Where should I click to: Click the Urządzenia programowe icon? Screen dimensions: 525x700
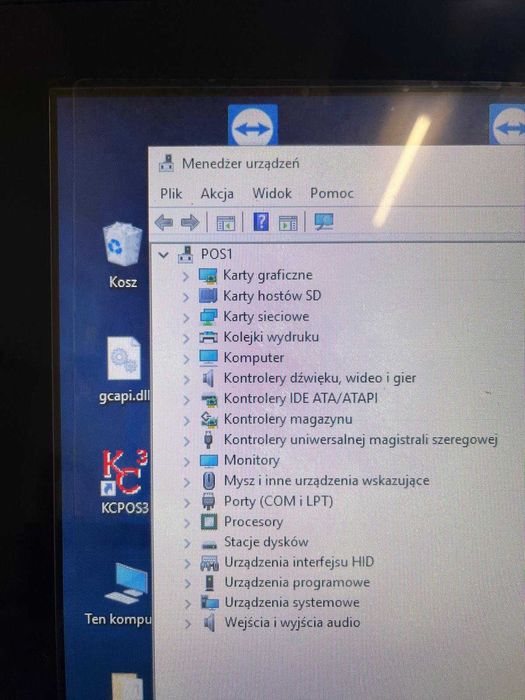point(209,583)
